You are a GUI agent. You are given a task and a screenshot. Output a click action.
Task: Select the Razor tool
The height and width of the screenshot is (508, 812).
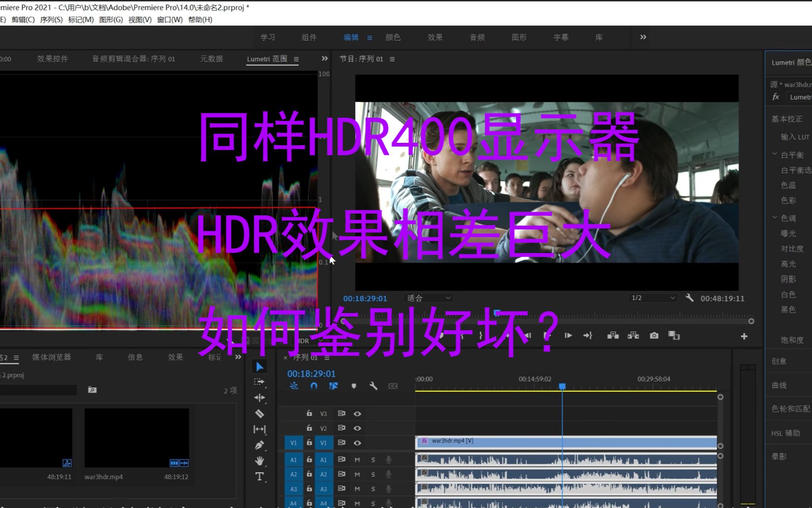click(x=260, y=414)
